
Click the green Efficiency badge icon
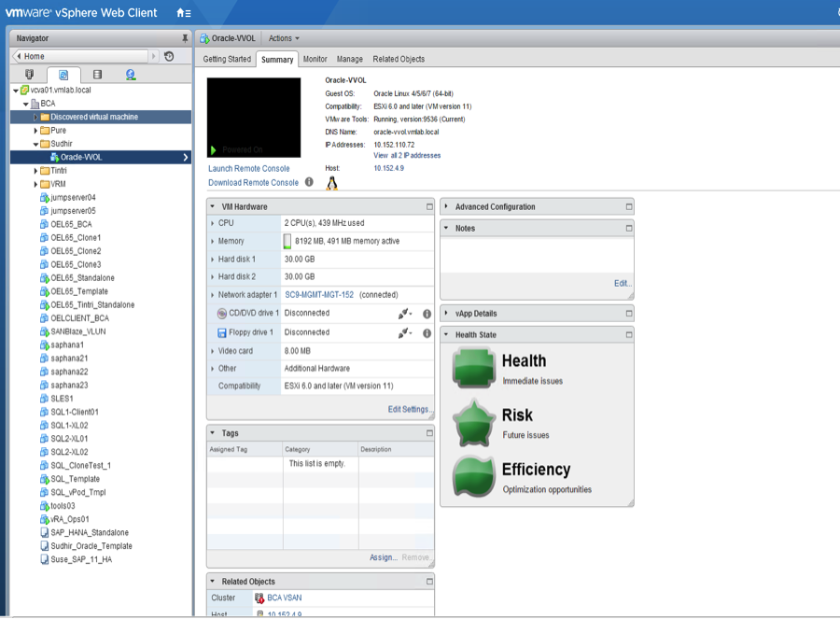pyautogui.click(x=473, y=476)
